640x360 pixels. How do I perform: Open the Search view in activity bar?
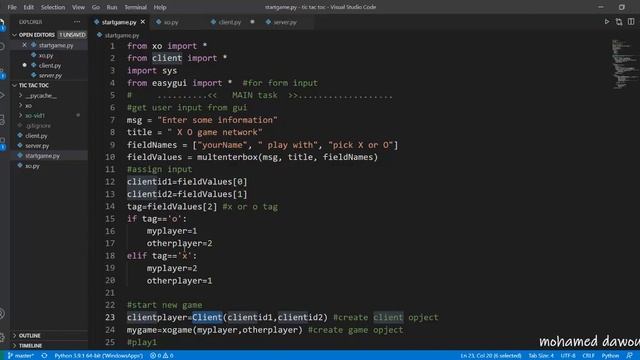tap(2, 47)
